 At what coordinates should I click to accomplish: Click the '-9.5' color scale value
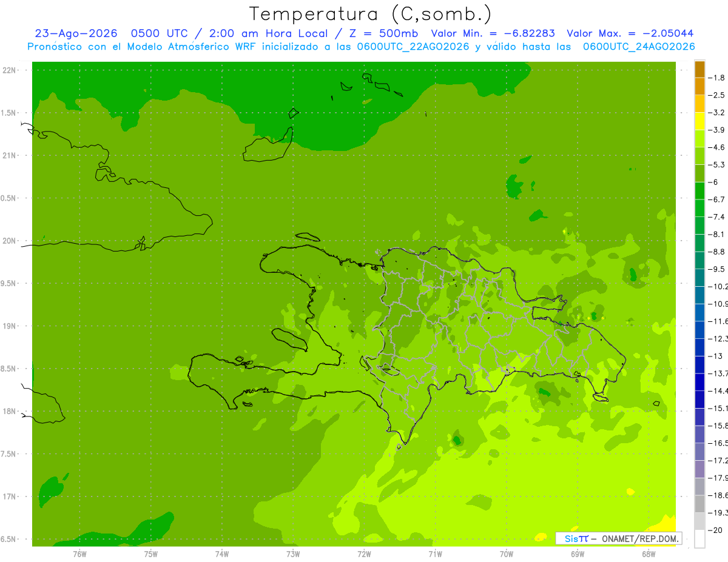coord(716,269)
